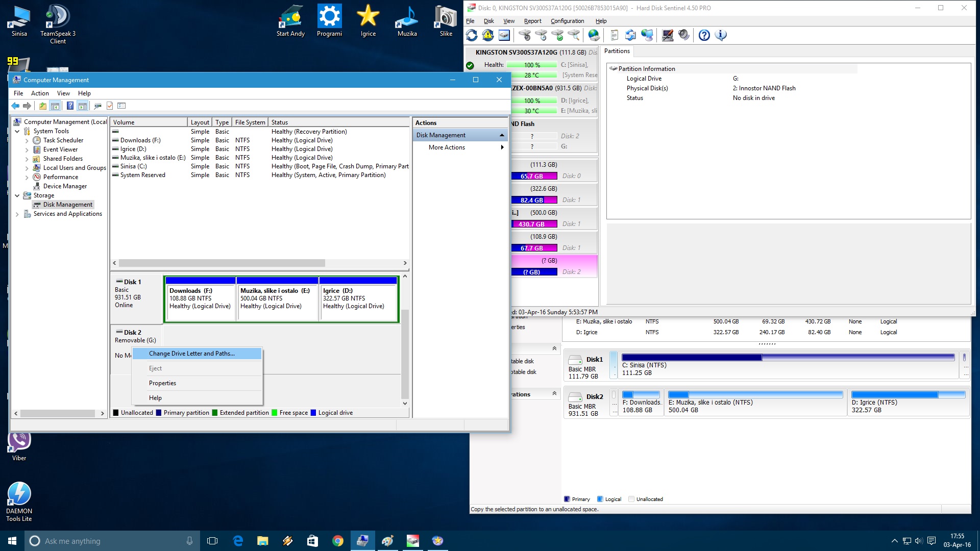Viewport: 980px width, 551px height.
Task: Click the connect/rescan disk toolbar icon
Action: point(97,106)
